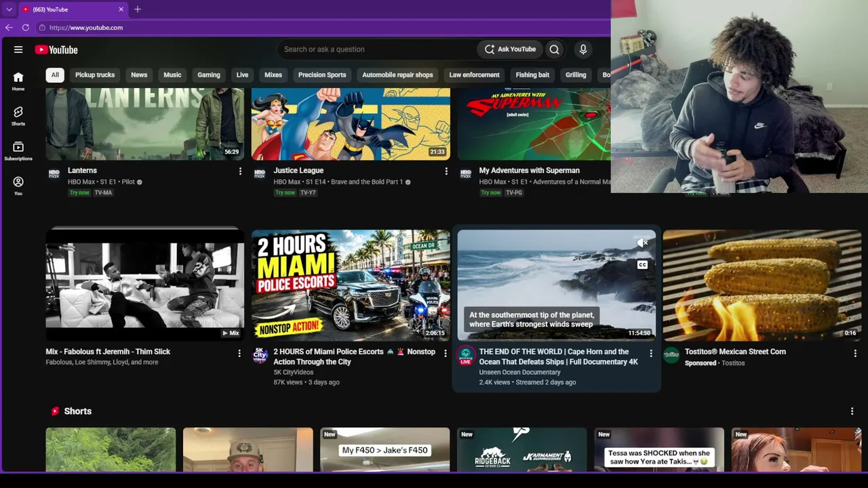Image resolution: width=868 pixels, height=488 pixels.
Task: Open Subscriptions from the sidebar
Action: [18, 151]
